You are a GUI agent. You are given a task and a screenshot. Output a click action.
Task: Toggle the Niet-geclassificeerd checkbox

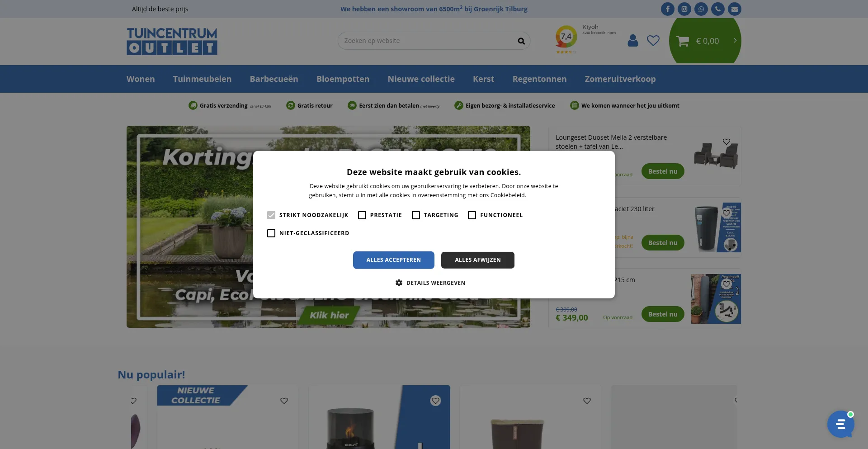[271, 233]
